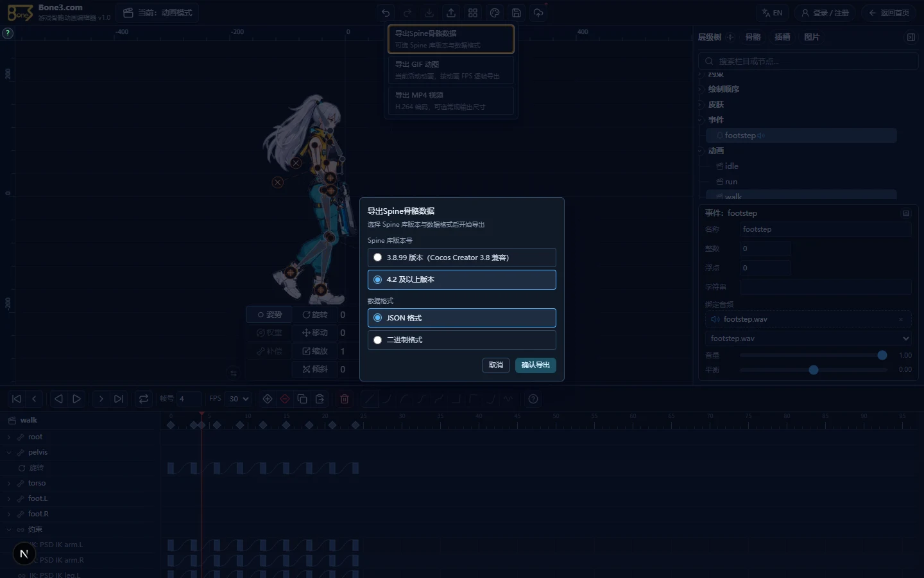Screen dimensions: 924x578
Task: Switch to the 插槽 tab
Action: 783,37
